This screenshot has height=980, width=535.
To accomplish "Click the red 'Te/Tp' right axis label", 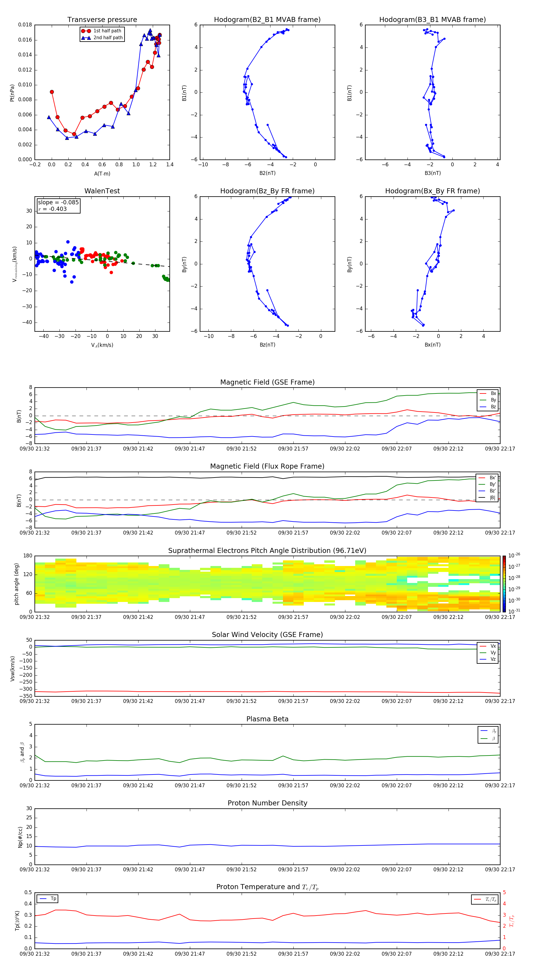I will [x=512, y=921].
